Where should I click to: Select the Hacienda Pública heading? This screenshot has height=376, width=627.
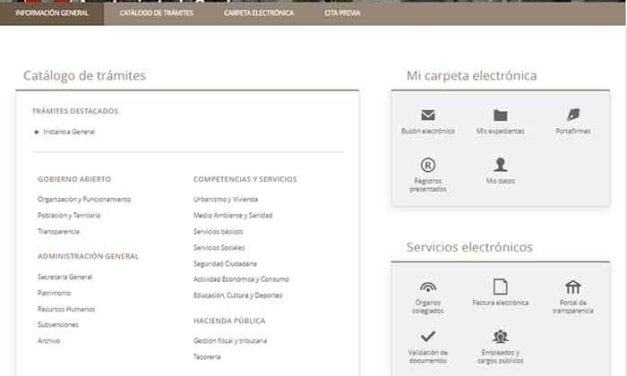pyautogui.click(x=230, y=320)
